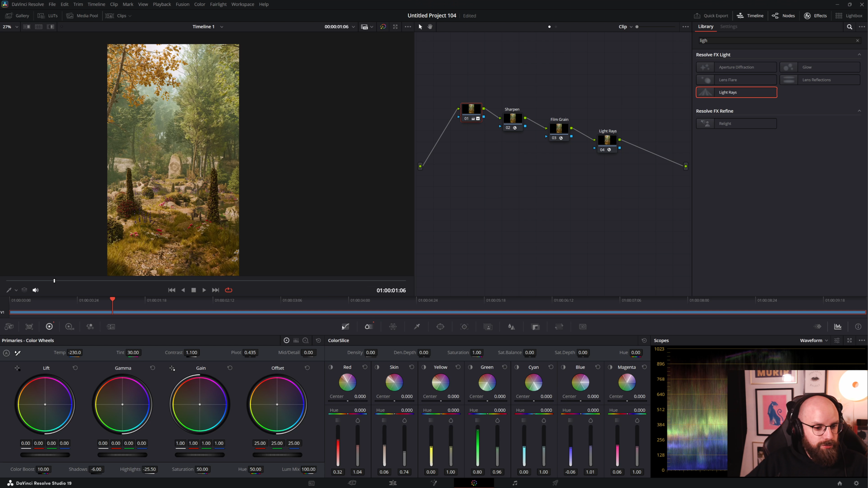The image size is (868, 488).
Task: Open the Tracker palette icon
Action: coord(464,326)
